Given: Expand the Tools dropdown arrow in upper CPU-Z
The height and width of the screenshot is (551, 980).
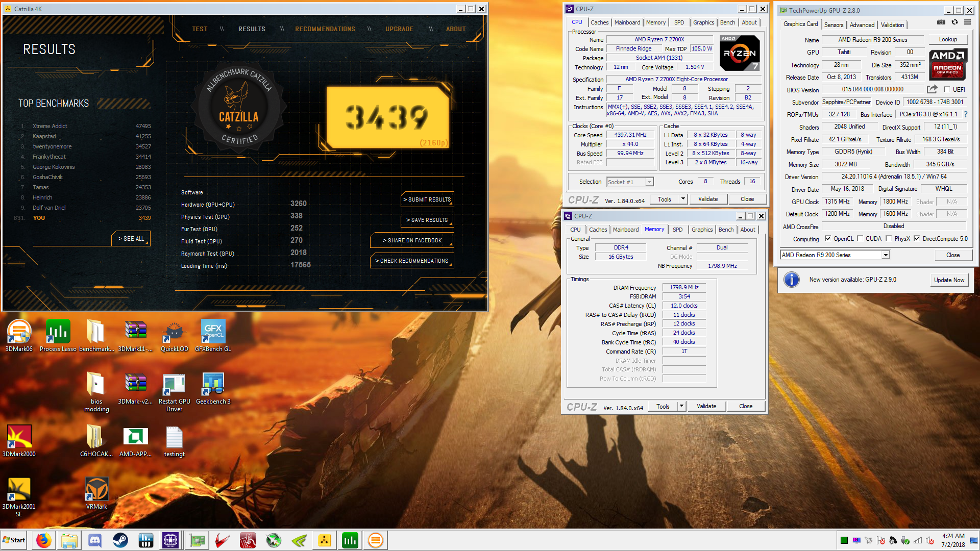Looking at the screenshot, I should click(x=683, y=199).
